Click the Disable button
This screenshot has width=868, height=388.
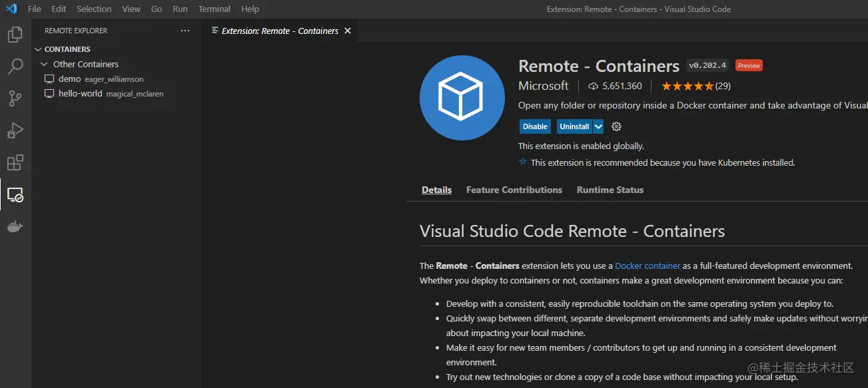[x=535, y=126]
